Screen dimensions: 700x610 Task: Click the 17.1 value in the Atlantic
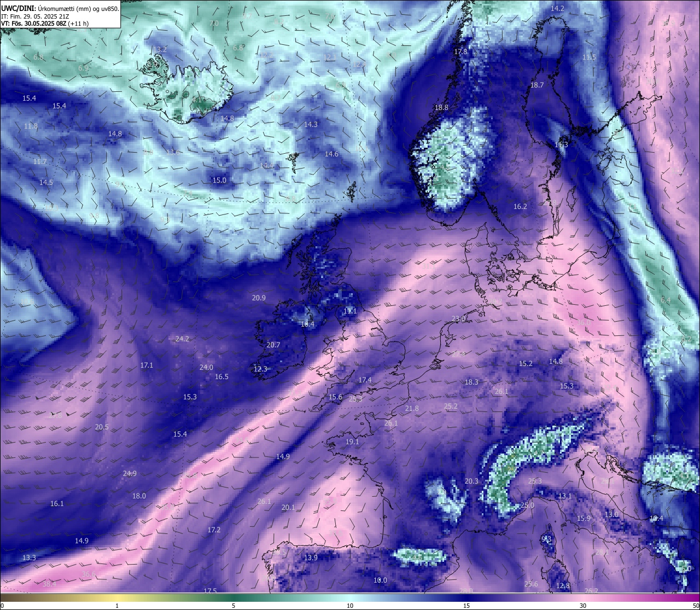pyautogui.click(x=147, y=365)
